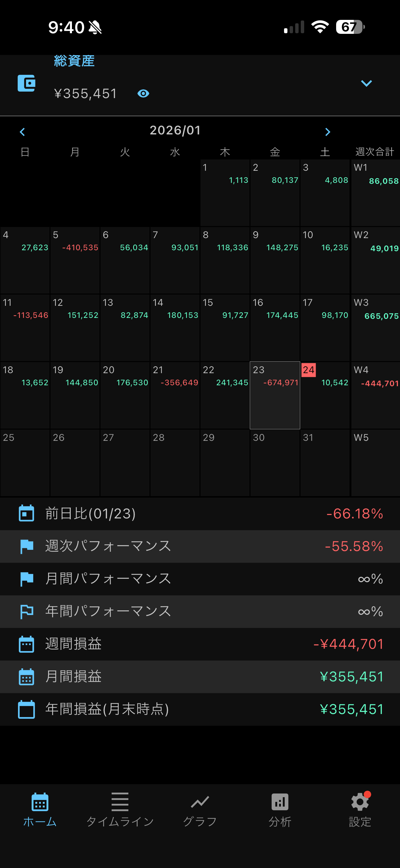This screenshot has height=868, width=400.
Task: Open the W3 weekly total cell
Action: coord(375,328)
